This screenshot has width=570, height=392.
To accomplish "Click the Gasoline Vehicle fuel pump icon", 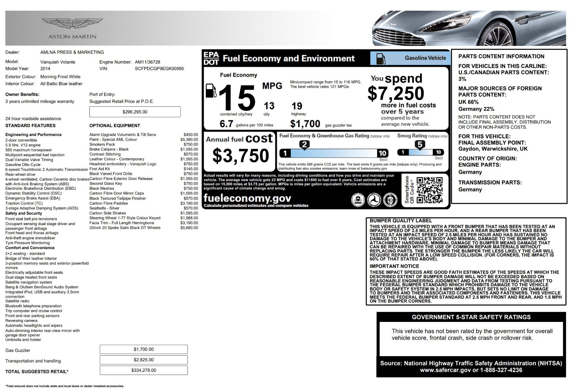I will pyautogui.click(x=381, y=59).
